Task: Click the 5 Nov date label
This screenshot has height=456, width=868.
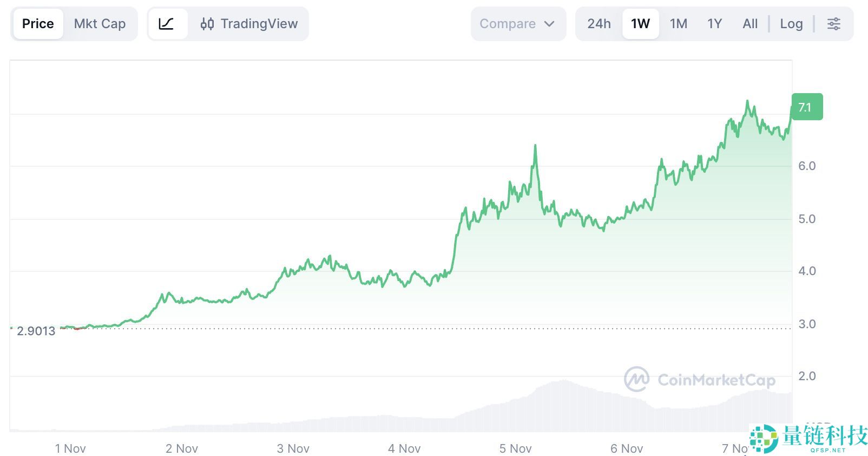Action: [x=515, y=448]
